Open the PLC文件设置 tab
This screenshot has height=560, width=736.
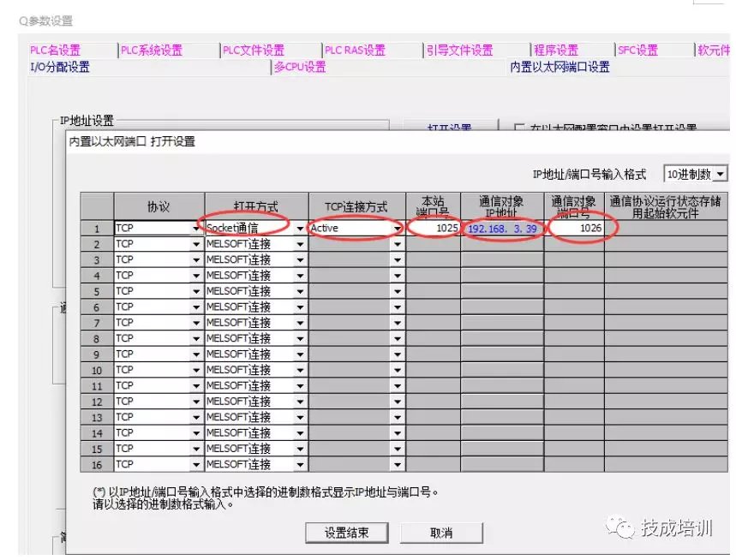click(254, 51)
